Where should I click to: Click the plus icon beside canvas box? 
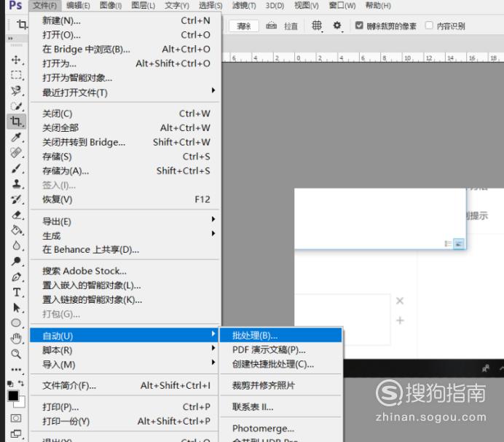pyautogui.click(x=400, y=320)
